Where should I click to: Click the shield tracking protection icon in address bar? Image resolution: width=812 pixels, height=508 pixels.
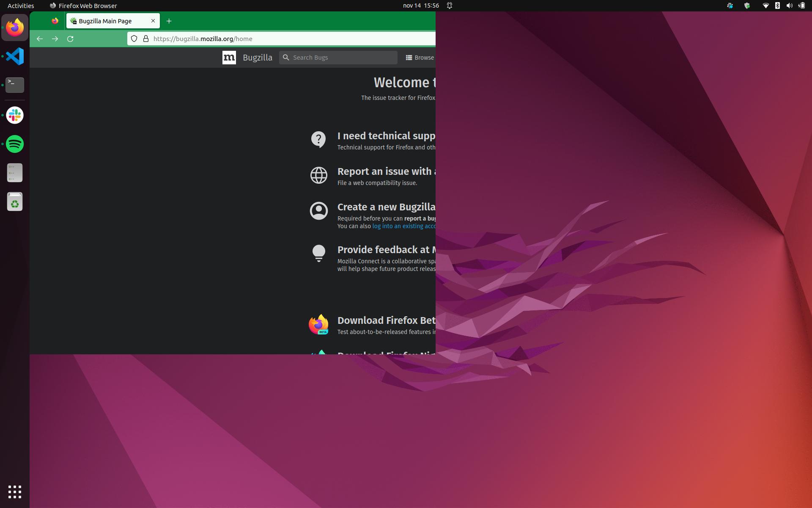click(x=134, y=39)
